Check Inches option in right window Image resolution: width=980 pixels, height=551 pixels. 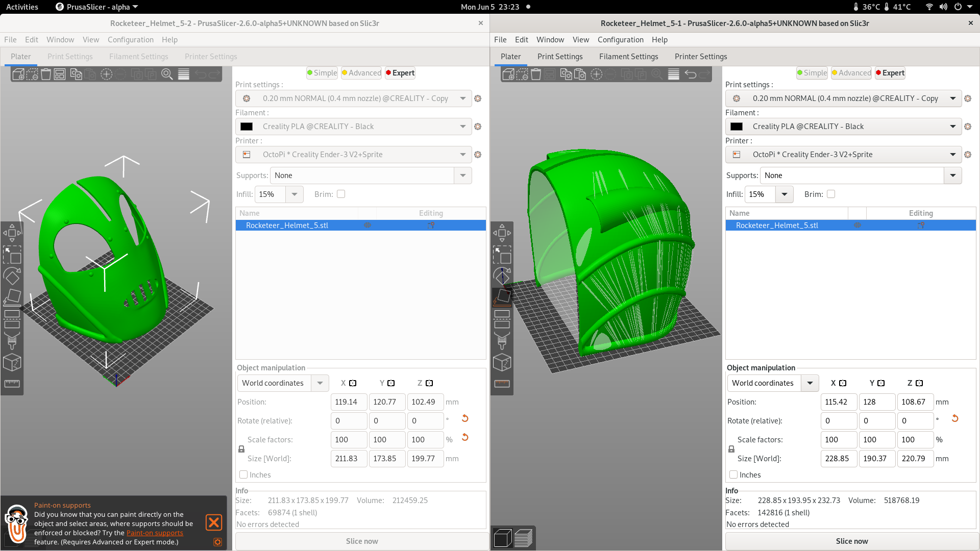tap(733, 474)
